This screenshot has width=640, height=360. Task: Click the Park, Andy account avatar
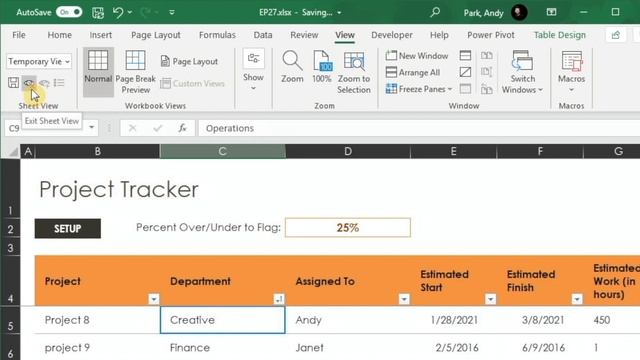(519, 13)
